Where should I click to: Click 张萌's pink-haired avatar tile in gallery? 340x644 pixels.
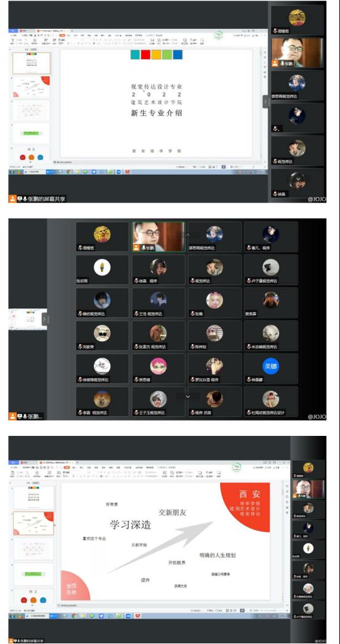(x=214, y=302)
